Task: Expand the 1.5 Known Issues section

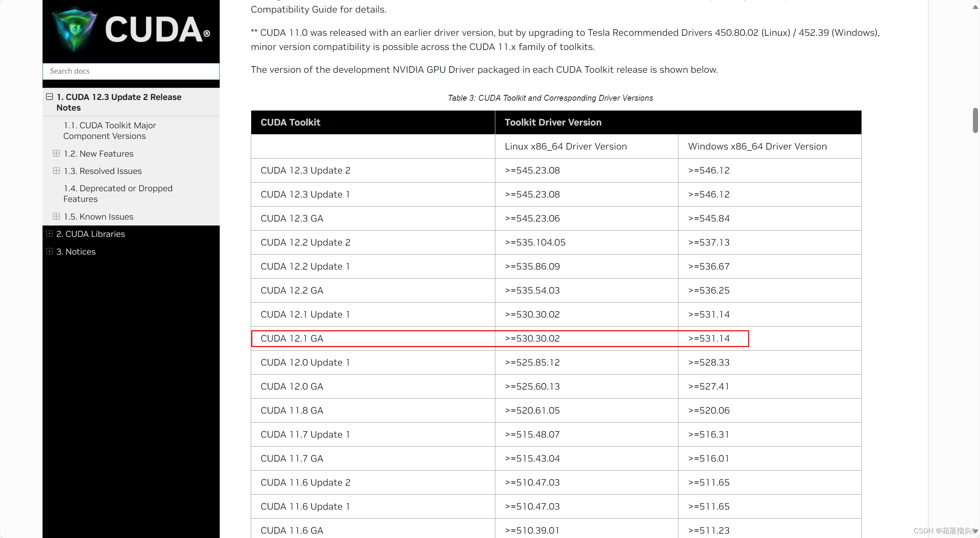Action: point(56,216)
